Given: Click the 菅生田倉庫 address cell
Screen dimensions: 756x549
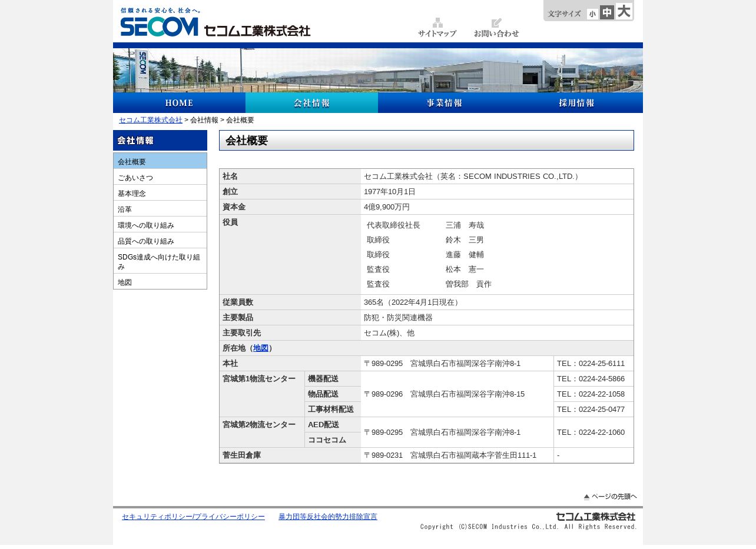Looking at the screenshot, I should pyautogui.click(x=457, y=455).
